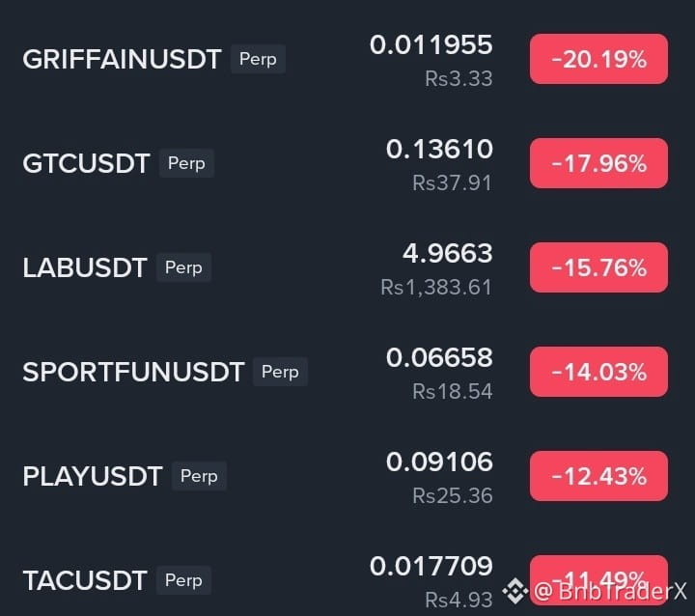
Task: Tap the -20.19% change badge
Action: point(598,59)
